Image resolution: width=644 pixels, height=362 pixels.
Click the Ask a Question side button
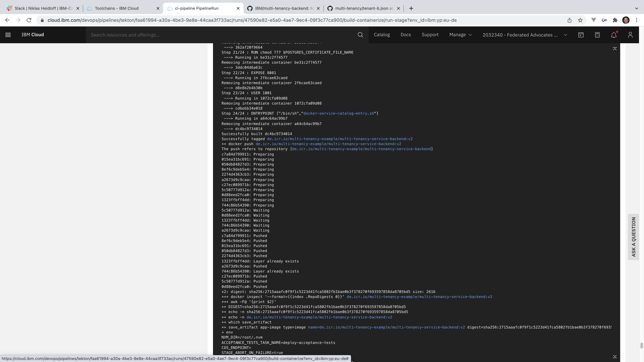coord(633,237)
